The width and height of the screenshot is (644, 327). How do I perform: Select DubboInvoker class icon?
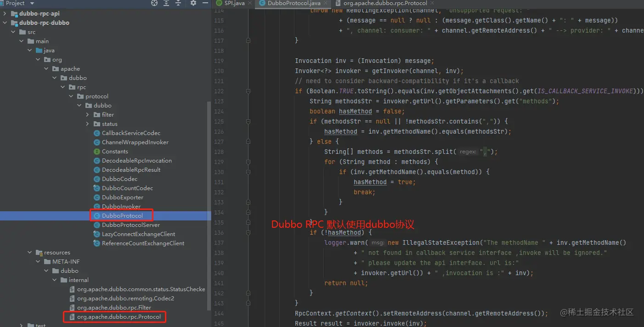coord(97,207)
